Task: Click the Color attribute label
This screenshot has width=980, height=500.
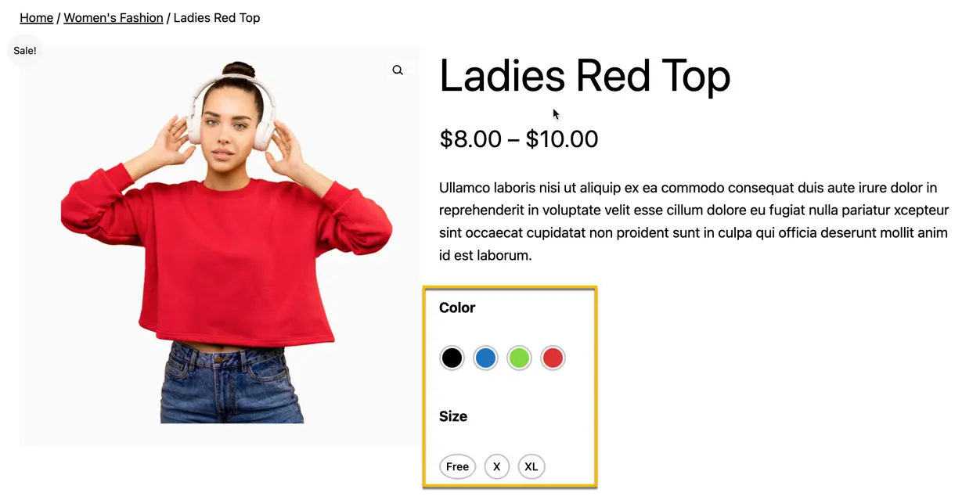Action: pyautogui.click(x=457, y=308)
